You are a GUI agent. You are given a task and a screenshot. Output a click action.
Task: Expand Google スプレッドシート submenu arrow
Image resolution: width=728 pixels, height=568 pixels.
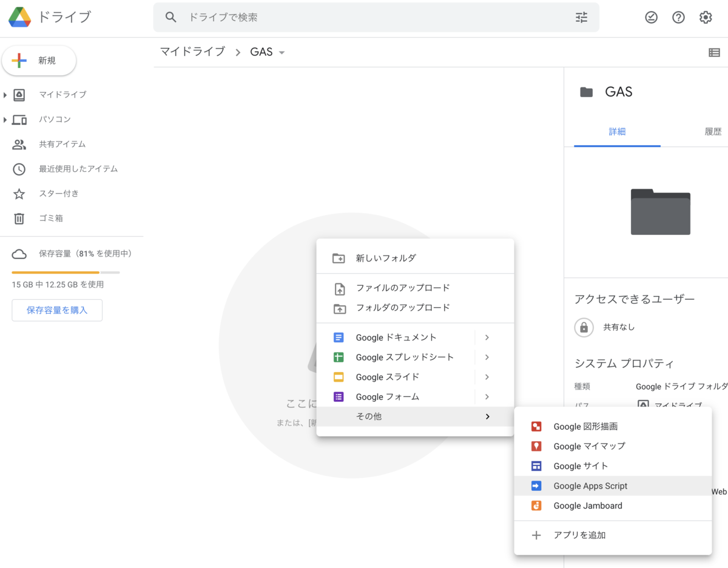[x=487, y=357]
